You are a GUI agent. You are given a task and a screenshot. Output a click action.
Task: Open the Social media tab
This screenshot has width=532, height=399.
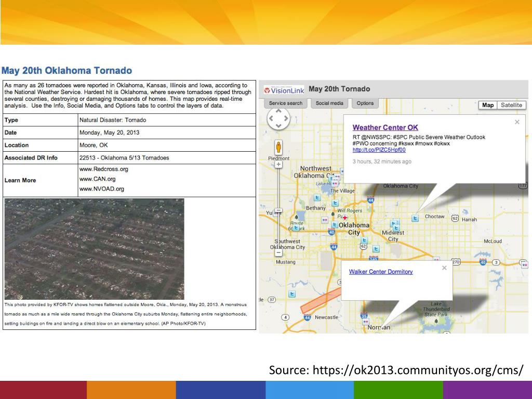tap(329, 103)
